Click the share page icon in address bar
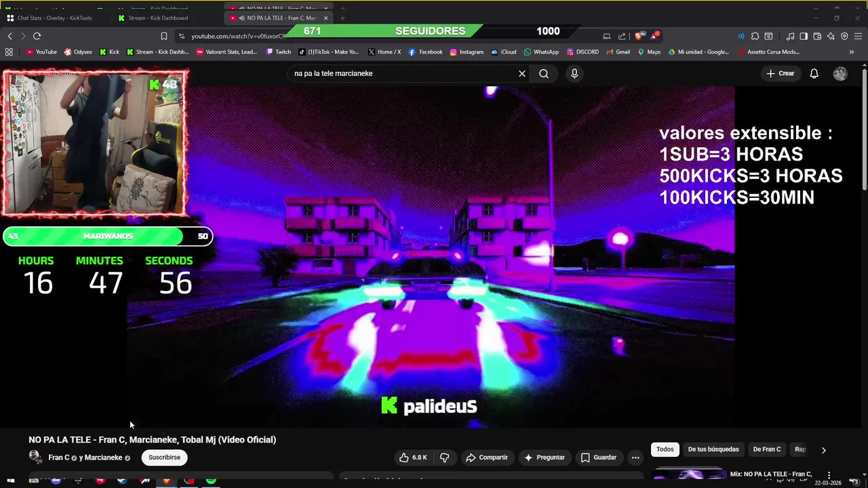868x488 pixels. (622, 36)
